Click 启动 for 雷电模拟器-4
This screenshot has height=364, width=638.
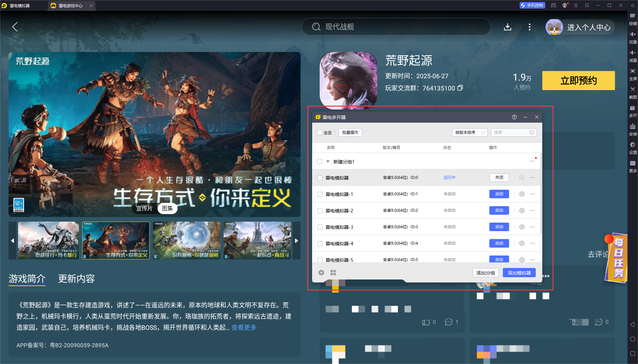(499, 243)
